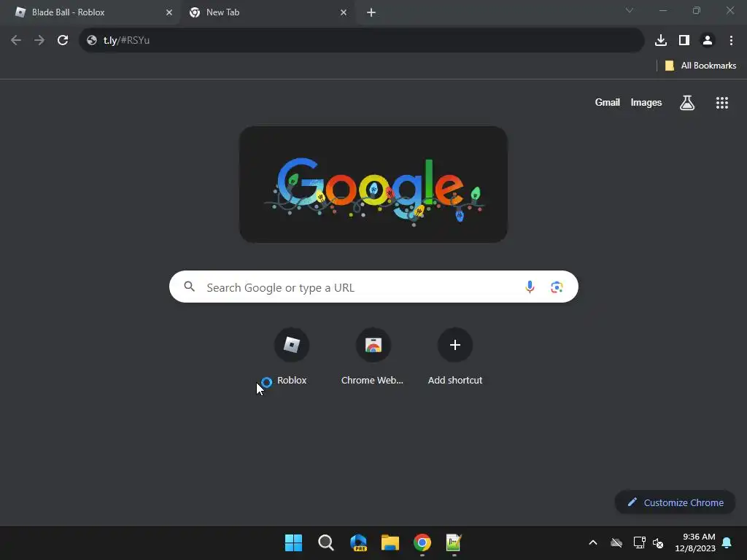Viewport: 747px width, 560px height.
Task: Open the Windows Start menu
Action: [x=293, y=542]
